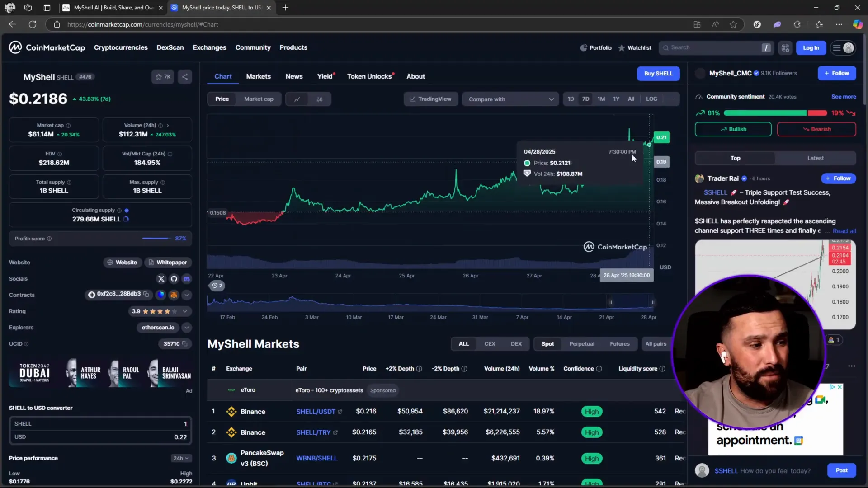Open Binance SHELL/USDT external link
Screen dimensions: 868x488
pyautogui.click(x=340, y=412)
